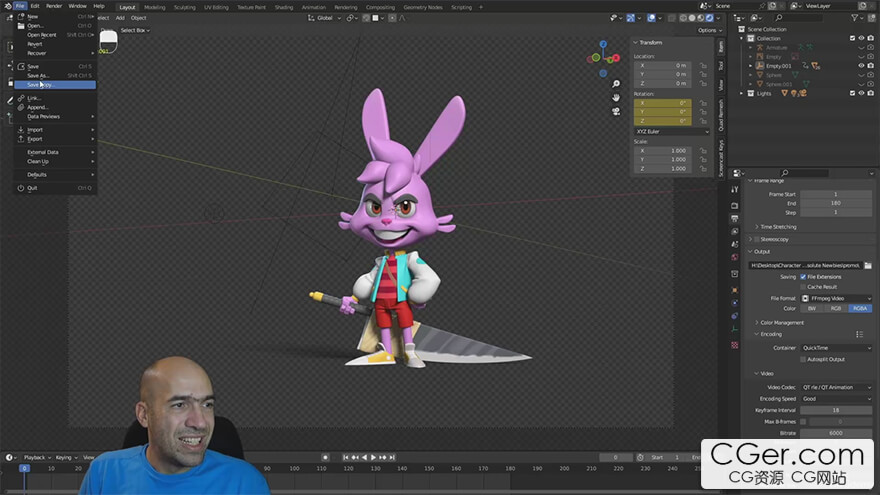
Task: Click the Encoding presets list icon
Action: pyautogui.click(x=859, y=334)
